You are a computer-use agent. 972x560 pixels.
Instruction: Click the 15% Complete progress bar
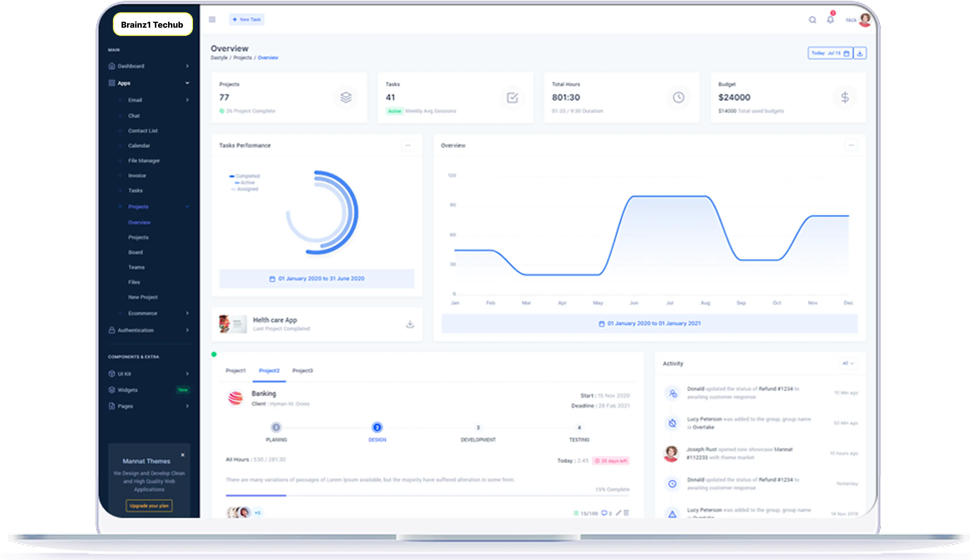click(256, 495)
